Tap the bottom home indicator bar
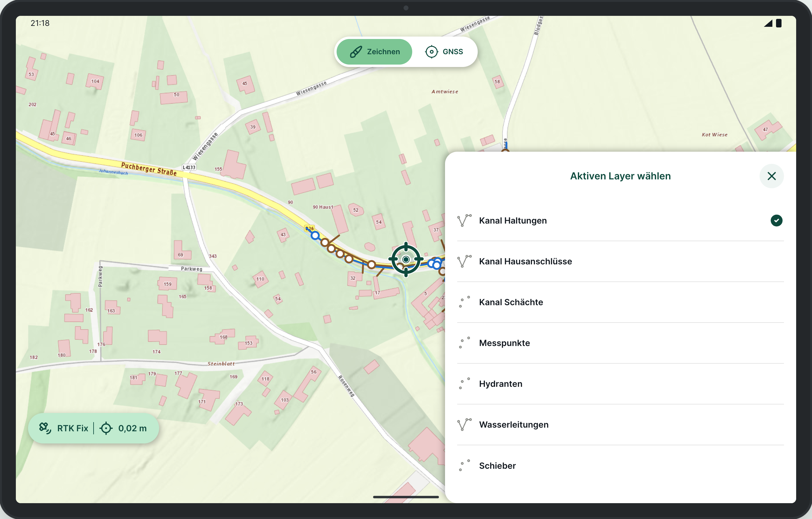 pyautogui.click(x=406, y=497)
